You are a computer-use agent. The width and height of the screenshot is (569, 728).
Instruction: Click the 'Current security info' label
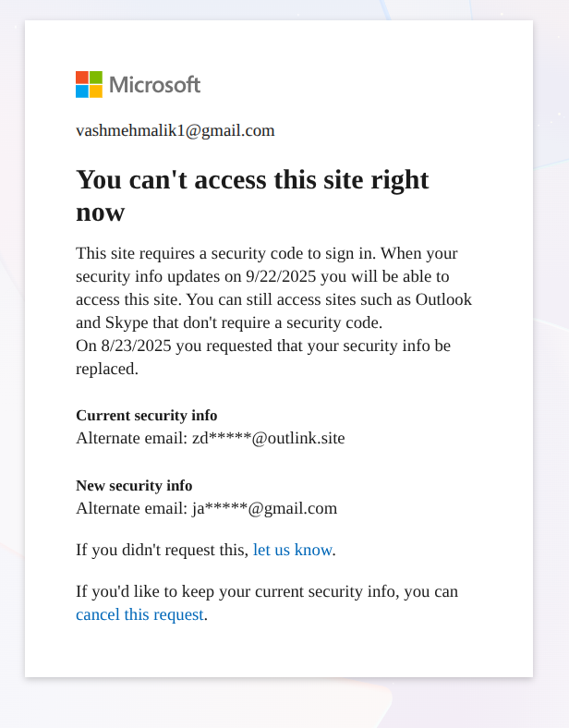pos(147,415)
